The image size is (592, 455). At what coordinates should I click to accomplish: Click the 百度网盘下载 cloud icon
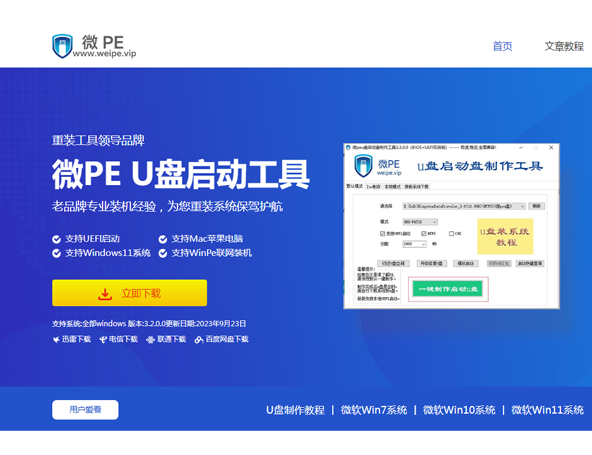(199, 339)
